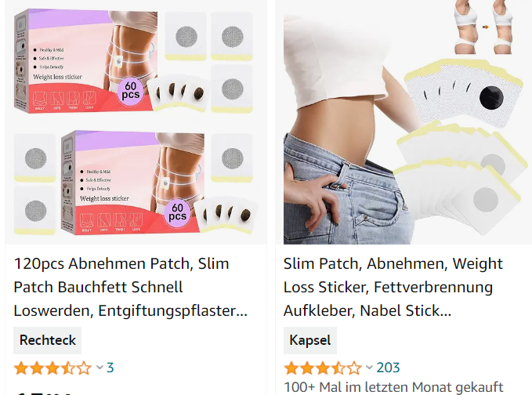Click the 120pcs Abnehmen Patch title link
532x395 pixels.
(x=131, y=287)
